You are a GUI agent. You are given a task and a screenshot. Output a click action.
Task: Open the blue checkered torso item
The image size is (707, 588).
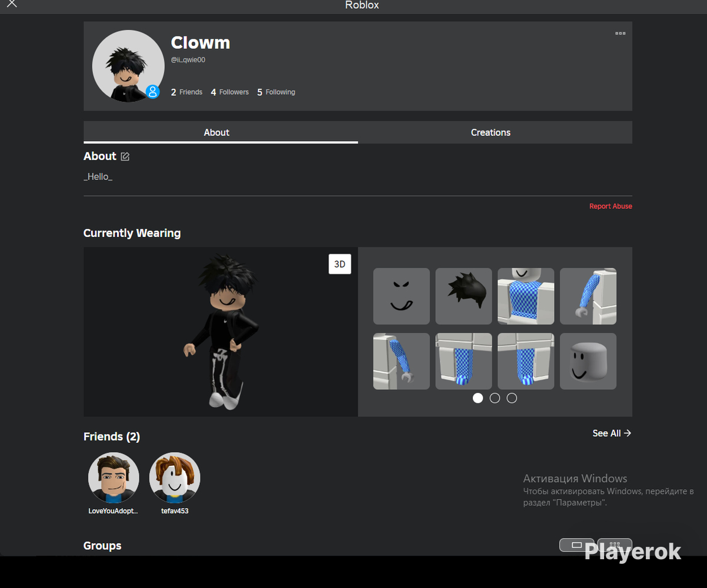526,296
